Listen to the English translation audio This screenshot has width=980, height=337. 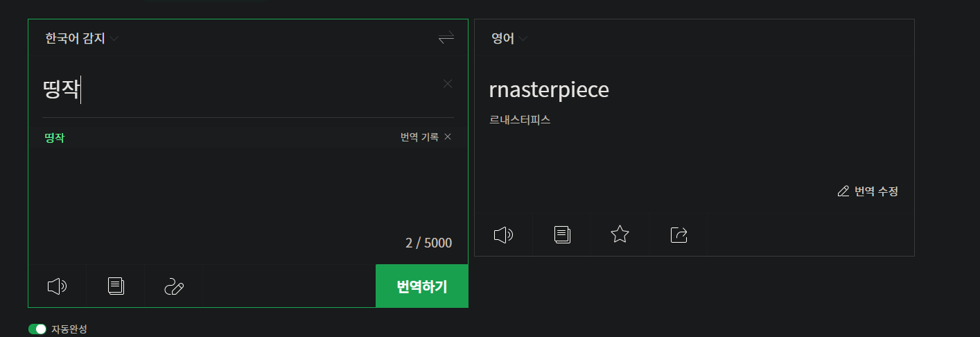click(503, 235)
